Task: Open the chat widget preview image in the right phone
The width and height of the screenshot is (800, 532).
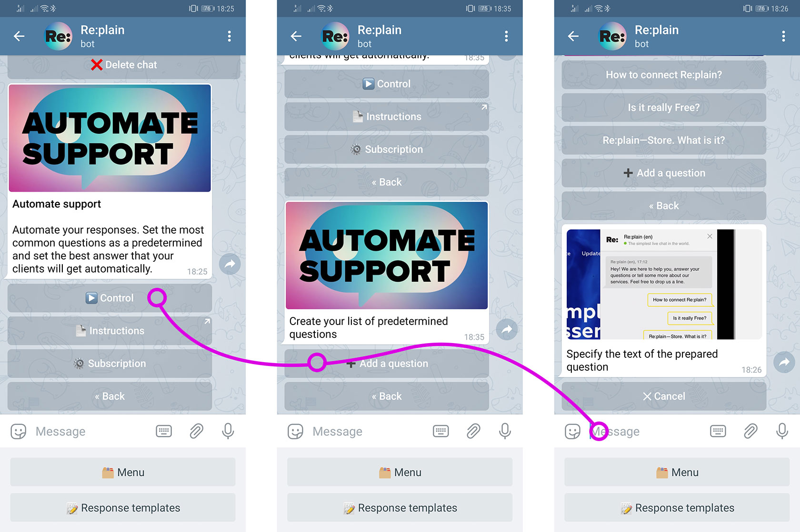Action: point(664,285)
